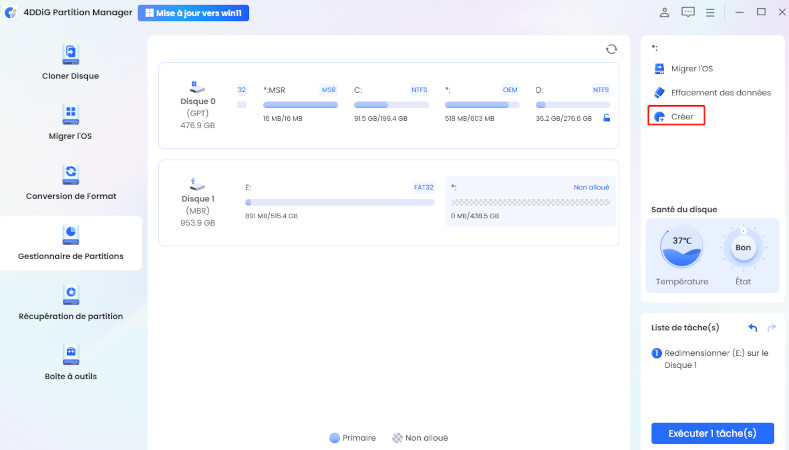This screenshot has height=450, width=789.
Task: Click the Santé du disque heading
Action: click(x=684, y=209)
